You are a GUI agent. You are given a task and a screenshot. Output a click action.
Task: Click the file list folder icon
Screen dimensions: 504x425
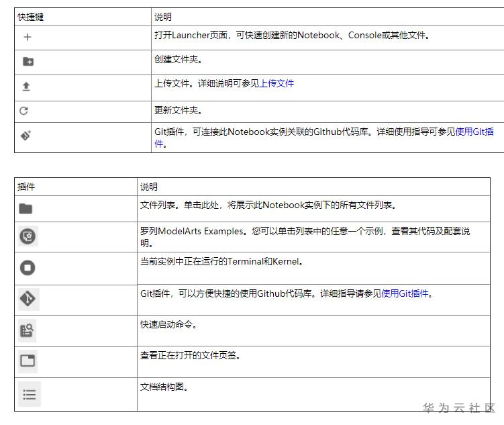[26, 209]
